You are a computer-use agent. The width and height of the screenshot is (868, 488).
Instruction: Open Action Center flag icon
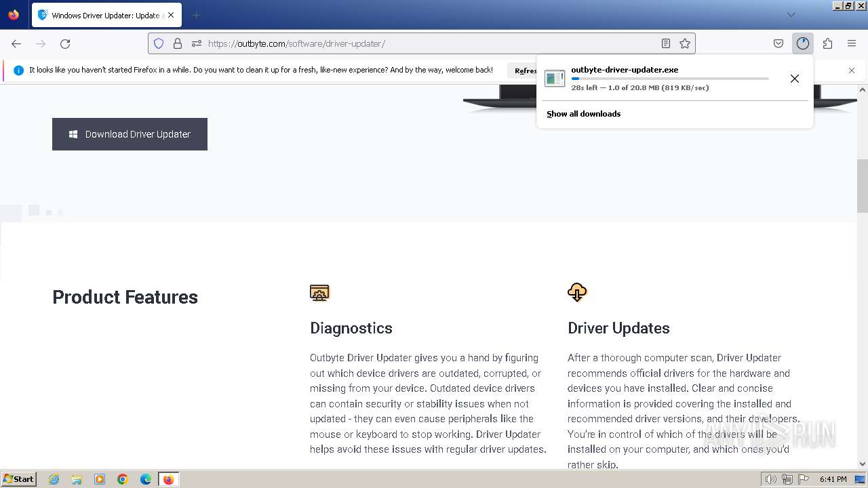pyautogui.click(x=804, y=479)
